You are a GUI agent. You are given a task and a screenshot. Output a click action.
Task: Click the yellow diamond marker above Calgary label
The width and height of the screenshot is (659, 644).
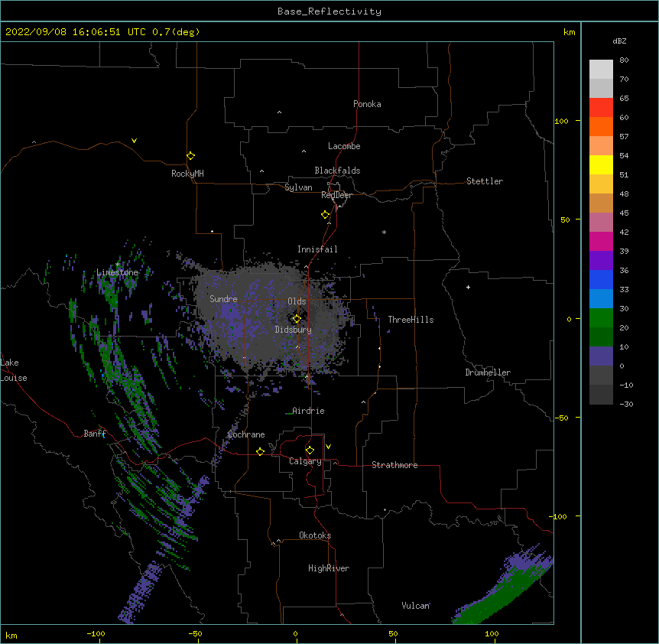click(310, 450)
